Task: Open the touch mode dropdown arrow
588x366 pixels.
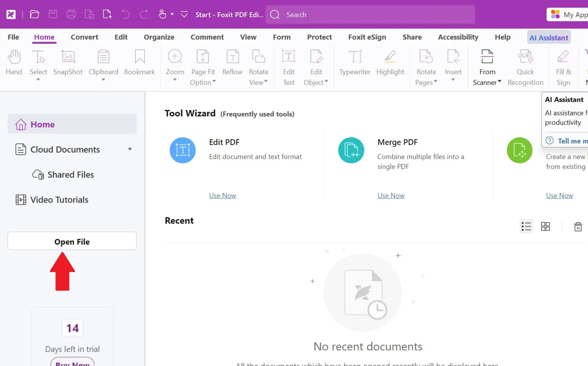Action: (172, 14)
